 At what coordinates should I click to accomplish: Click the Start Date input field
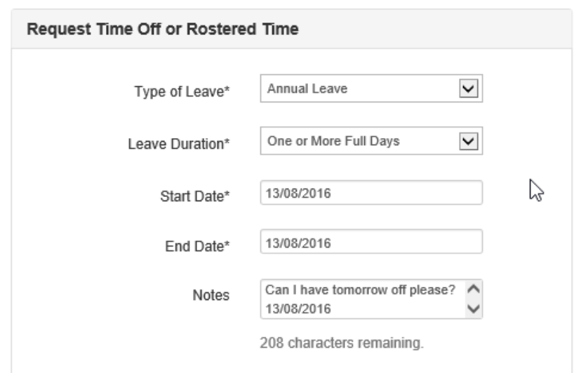click(370, 193)
